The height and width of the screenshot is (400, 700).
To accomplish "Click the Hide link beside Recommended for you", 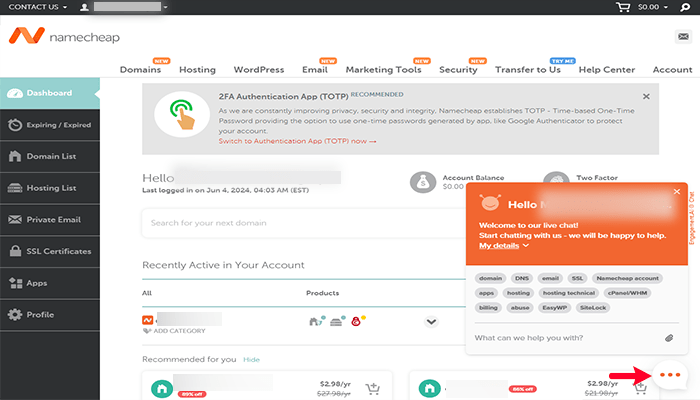I will [x=251, y=359].
